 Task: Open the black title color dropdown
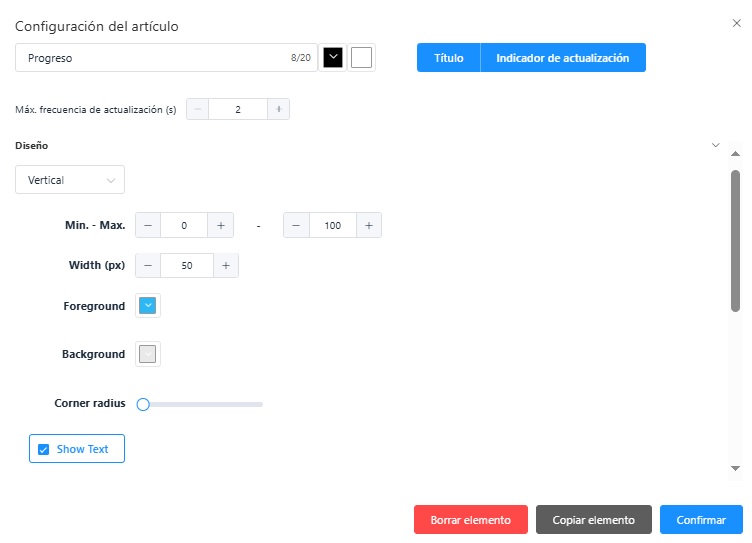coord(333,58)
